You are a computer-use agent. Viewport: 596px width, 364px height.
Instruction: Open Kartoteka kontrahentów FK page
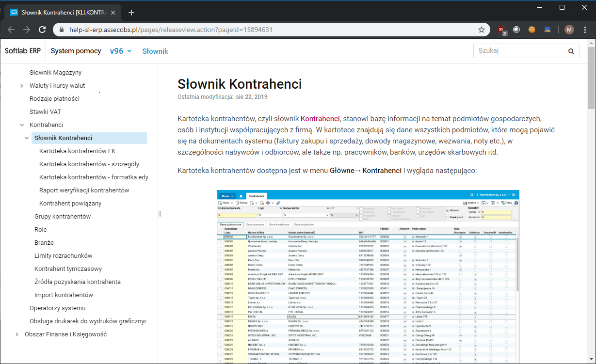(x=77, y=151)
